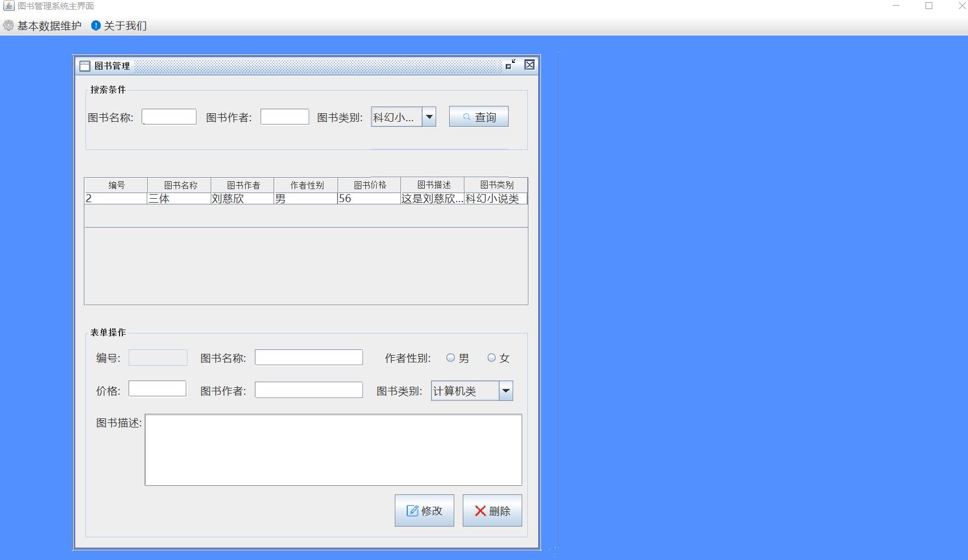
Task: Select the 女 radio button for author gender
Action: [491, 357]
